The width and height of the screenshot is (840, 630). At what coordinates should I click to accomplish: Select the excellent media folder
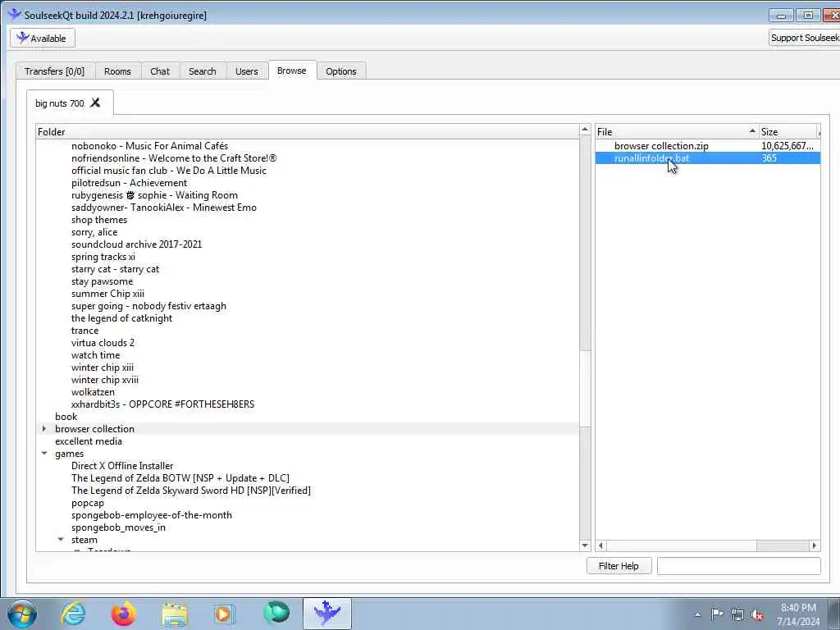coord(89,441)
